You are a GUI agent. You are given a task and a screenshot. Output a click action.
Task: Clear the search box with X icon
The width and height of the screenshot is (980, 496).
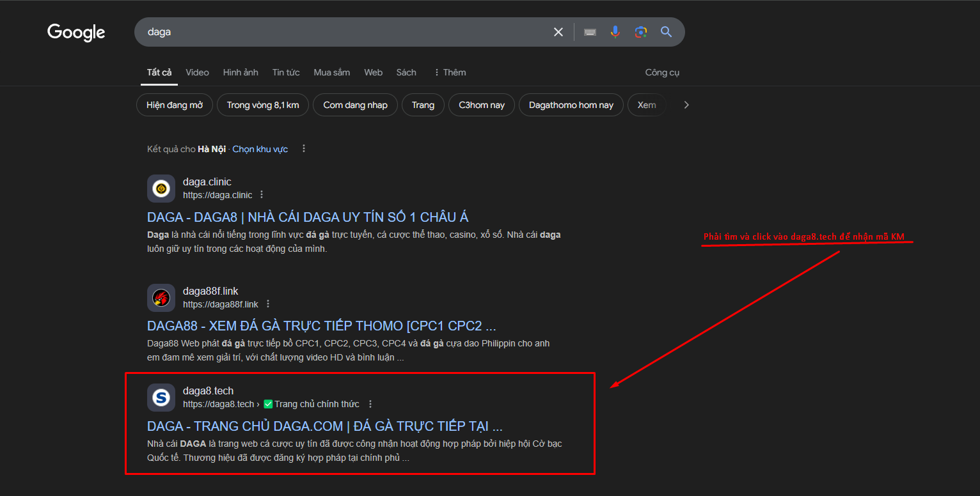[x=558, y=32]
